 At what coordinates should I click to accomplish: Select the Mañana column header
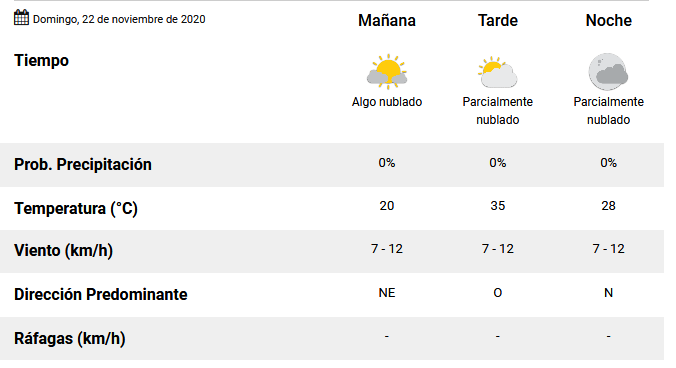click(387, 20)
